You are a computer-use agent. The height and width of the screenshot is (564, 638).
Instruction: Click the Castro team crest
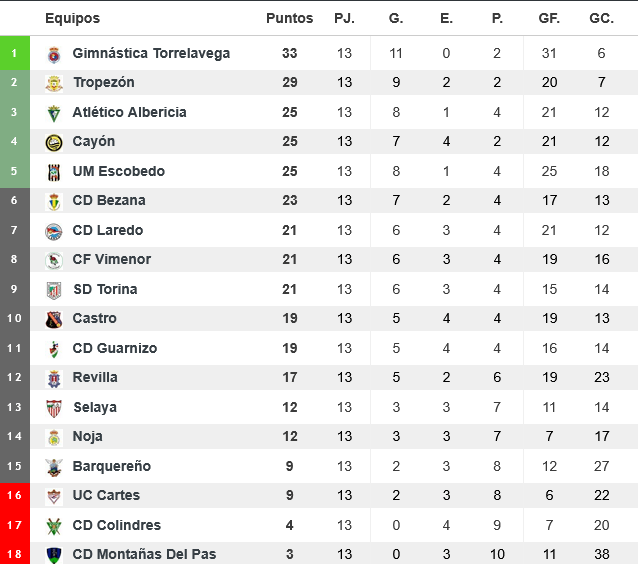(54, 319)
